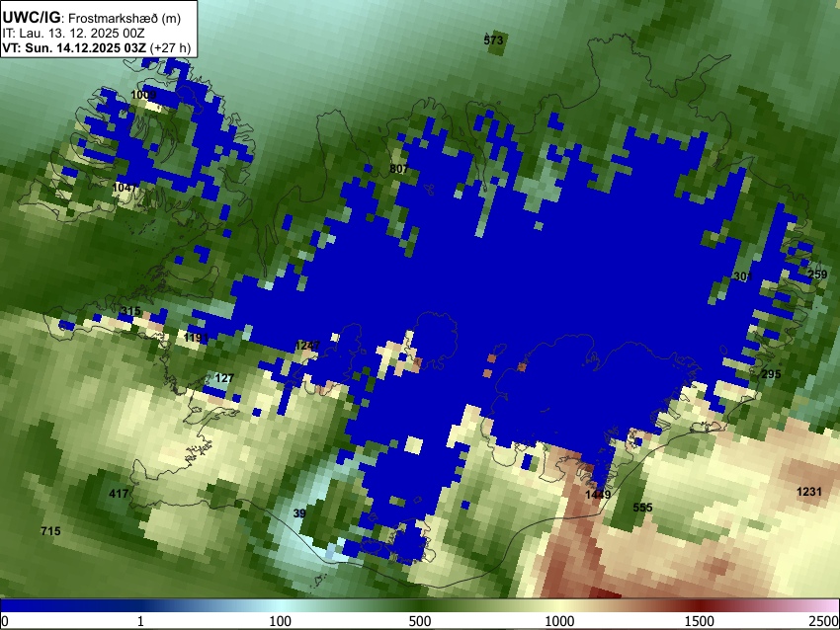Click the '100' legend tick label

[281, 621]
